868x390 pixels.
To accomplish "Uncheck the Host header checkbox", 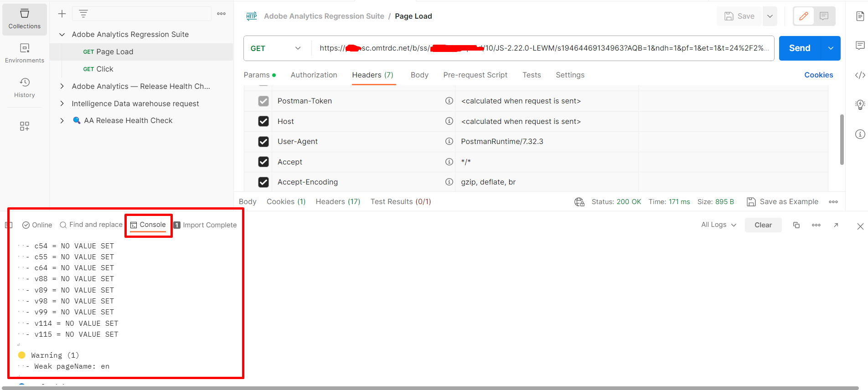I will (263, 121).
